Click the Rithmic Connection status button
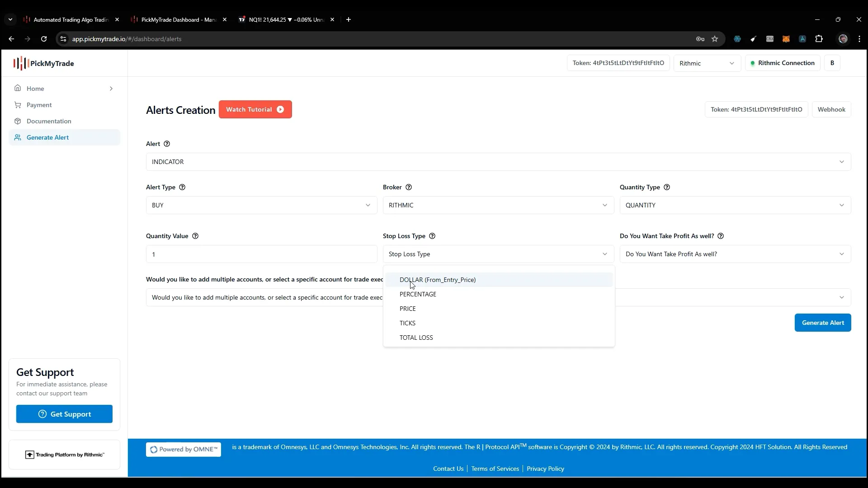Viewport: 868px width, 488px height. coord(783,63)
